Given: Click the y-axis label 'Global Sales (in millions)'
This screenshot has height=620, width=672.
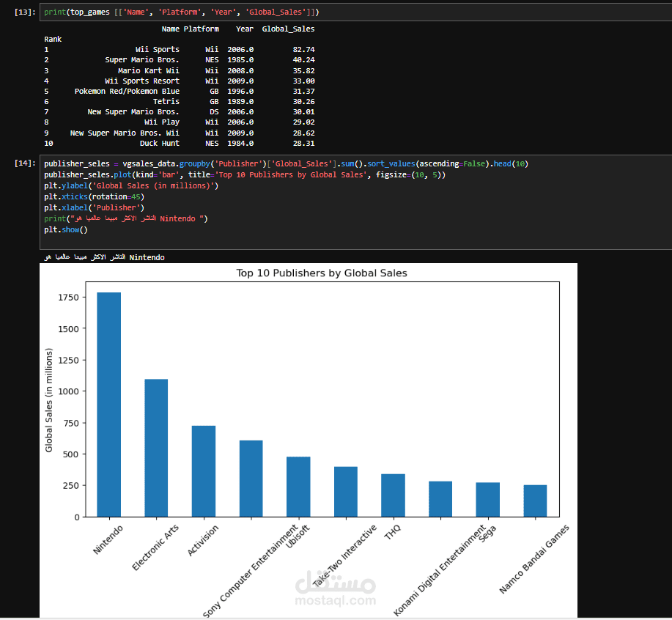Looking at the screenshot, I should (x=49, y=400).
